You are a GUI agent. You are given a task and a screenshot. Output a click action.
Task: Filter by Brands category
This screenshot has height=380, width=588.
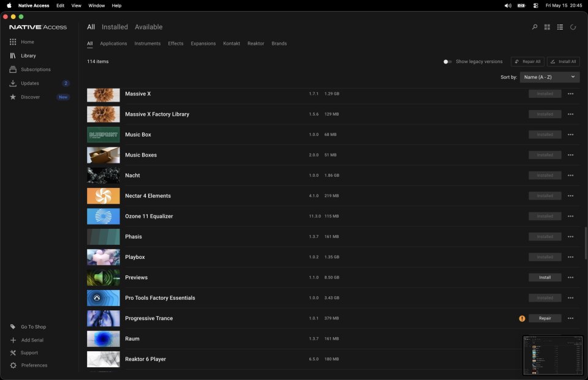[x=279, y=43]
